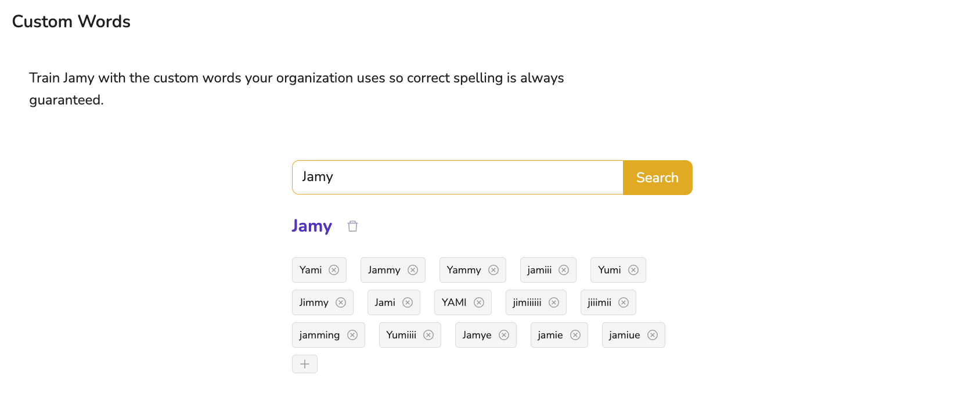Click the jamie tag label

pos(550,335)
